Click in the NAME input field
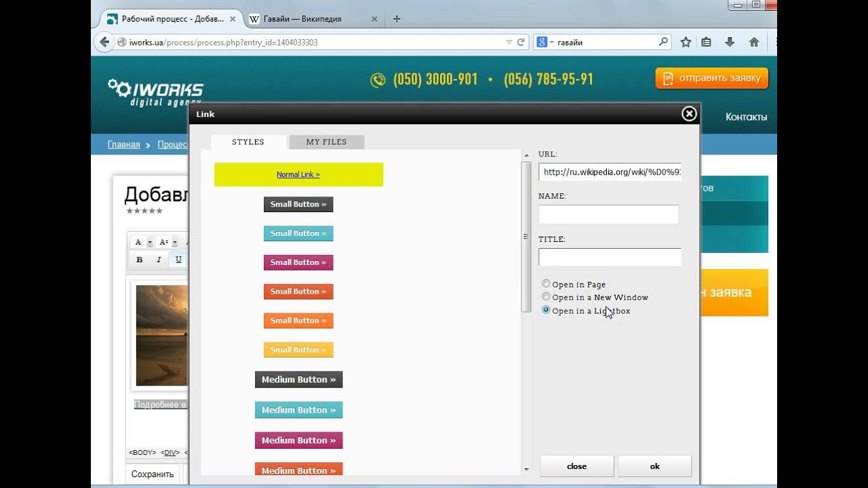 coord(608,214)
